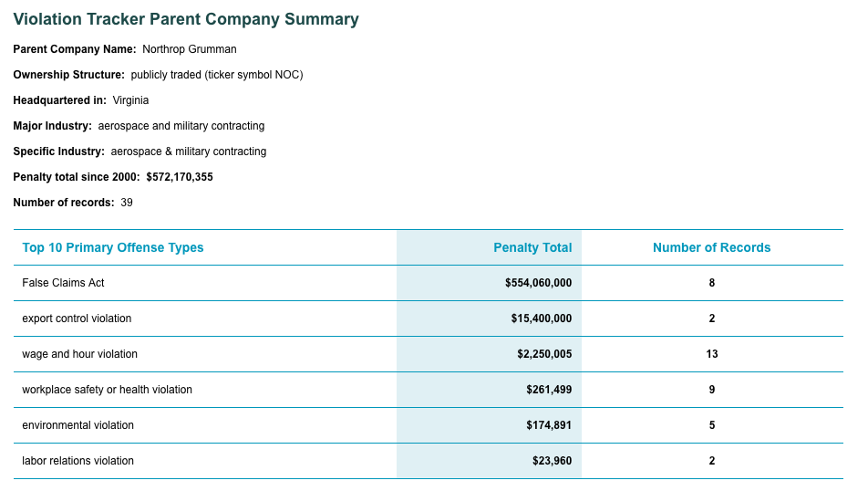This screenshot has height=491, width=868.
Task: Click the penalty total $572,170,355
Action: pyautogui.click(x=180, y=177)
